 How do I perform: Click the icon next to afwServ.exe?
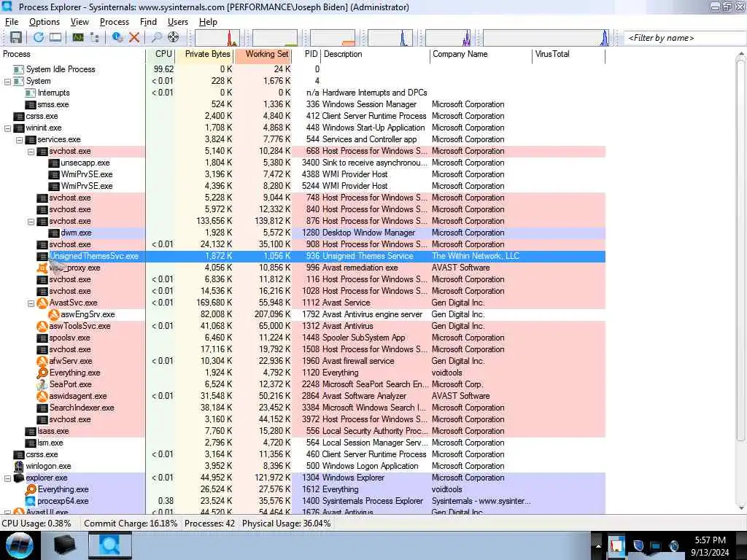(x=42, y=361)
